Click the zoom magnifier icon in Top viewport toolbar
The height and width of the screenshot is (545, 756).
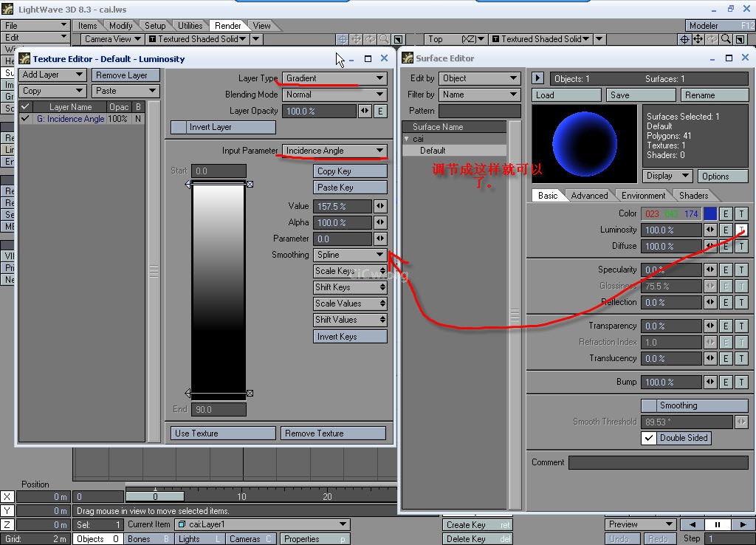point(726,39)
